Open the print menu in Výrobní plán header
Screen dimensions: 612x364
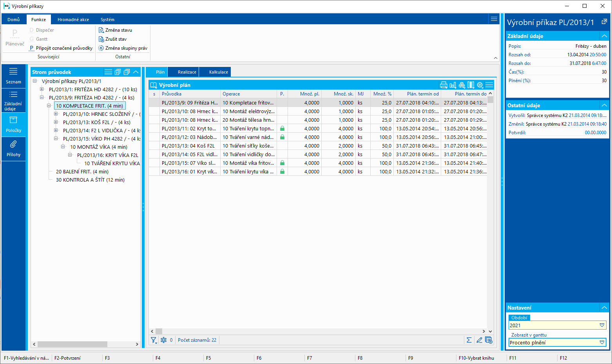click(444, 85)
